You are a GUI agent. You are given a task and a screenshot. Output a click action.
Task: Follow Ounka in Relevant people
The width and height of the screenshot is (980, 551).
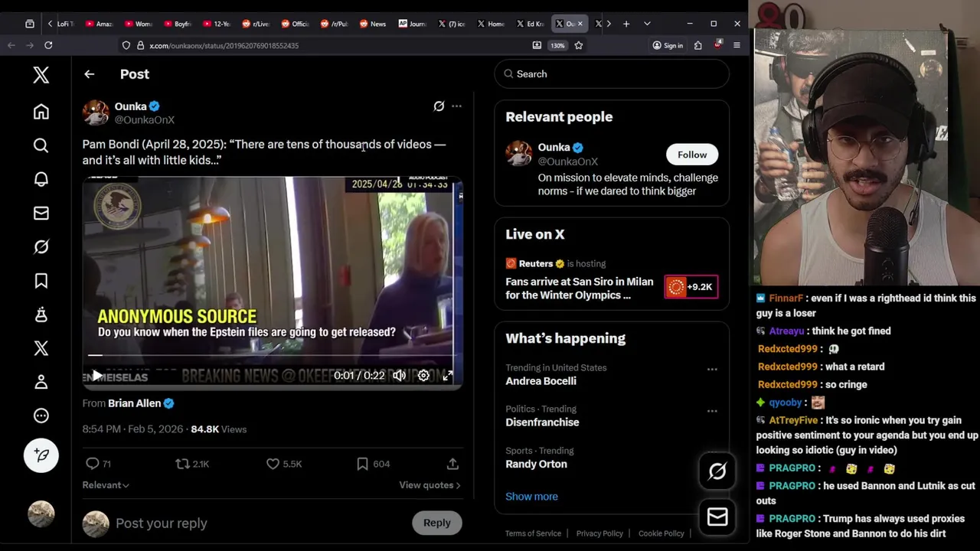(x=692, y=155)
